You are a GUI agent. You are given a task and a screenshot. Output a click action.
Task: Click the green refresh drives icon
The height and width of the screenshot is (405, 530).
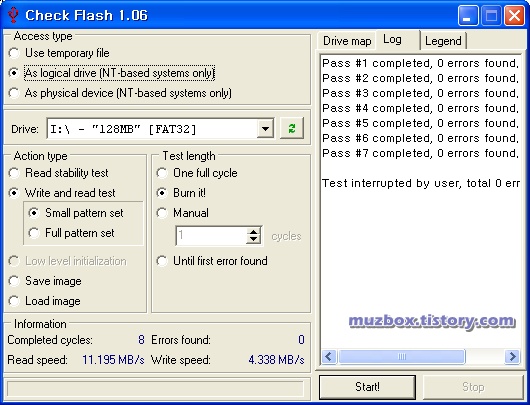[x=292, y=128]
